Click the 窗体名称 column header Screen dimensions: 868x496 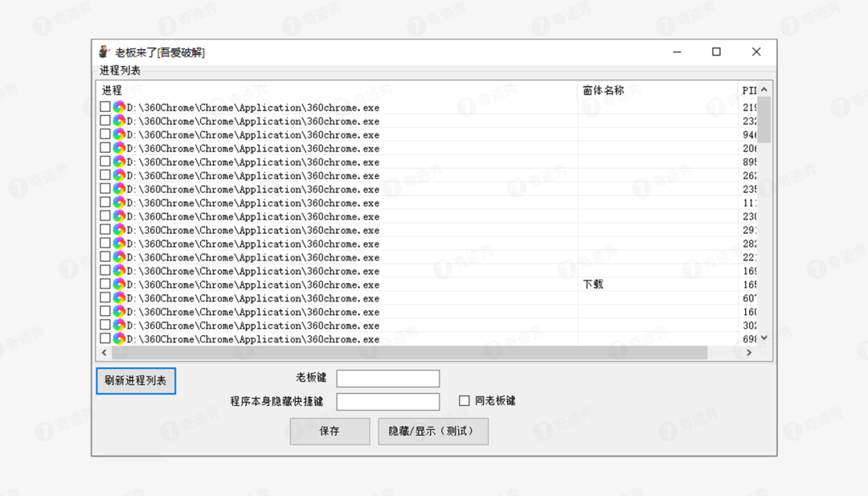(x=657, y=90)
